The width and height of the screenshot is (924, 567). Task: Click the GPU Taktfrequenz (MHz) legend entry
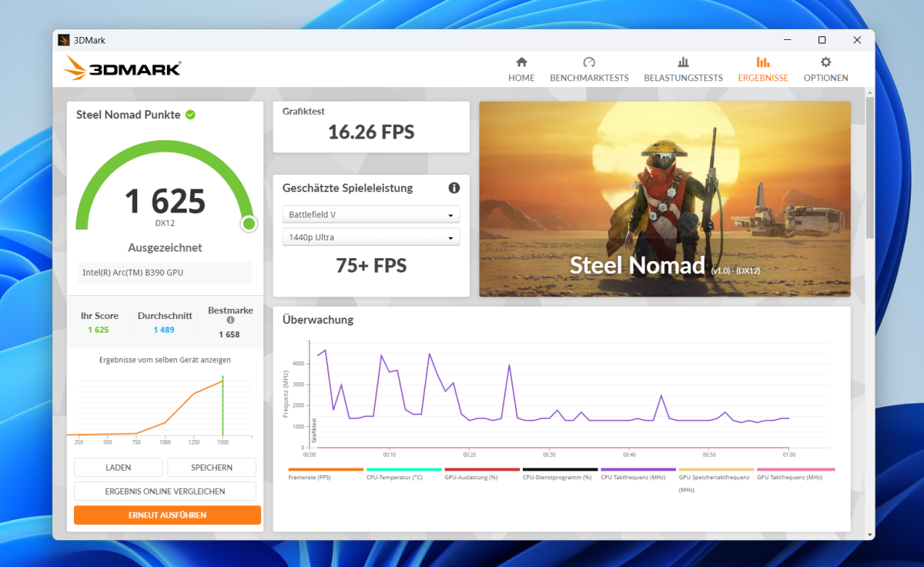click(795, 474)
